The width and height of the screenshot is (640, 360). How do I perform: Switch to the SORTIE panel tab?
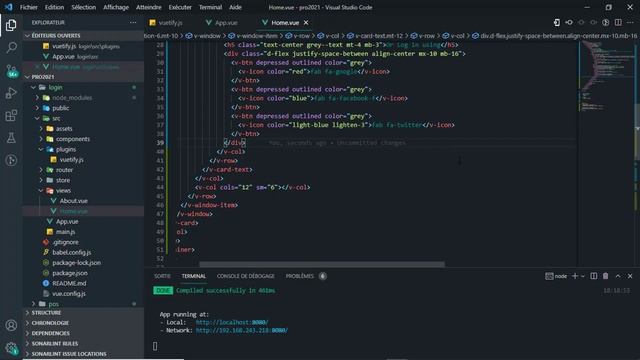tap(162, 276)
